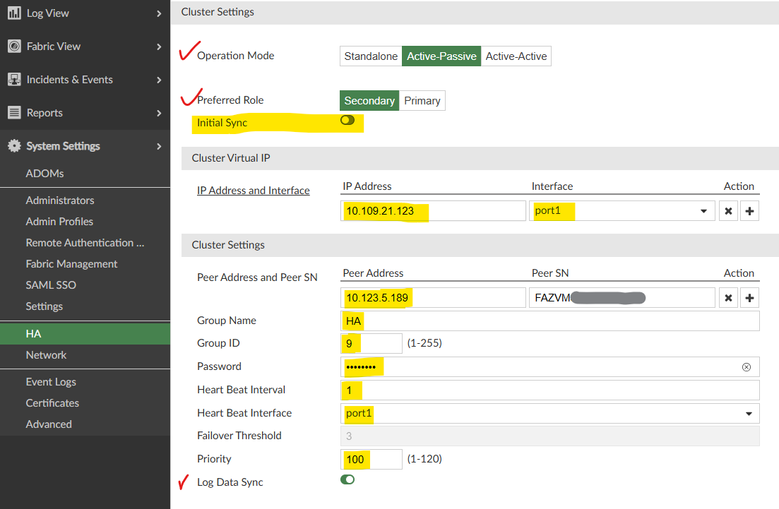Enable the Initial Sync toggle
Screen dimensions: 779x509
(347, 120)
